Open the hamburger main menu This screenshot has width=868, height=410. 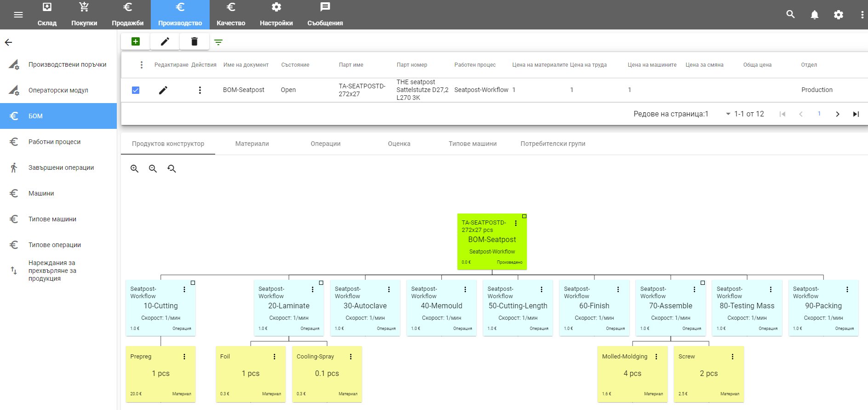18,15
